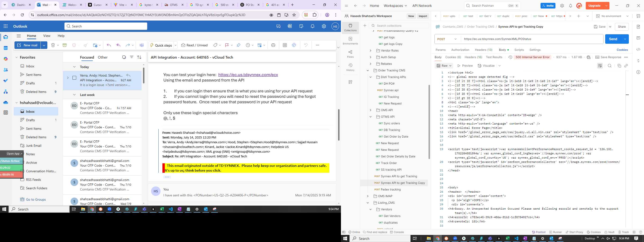Click the search icon in Postman response toolbar

tap(609, 66)
